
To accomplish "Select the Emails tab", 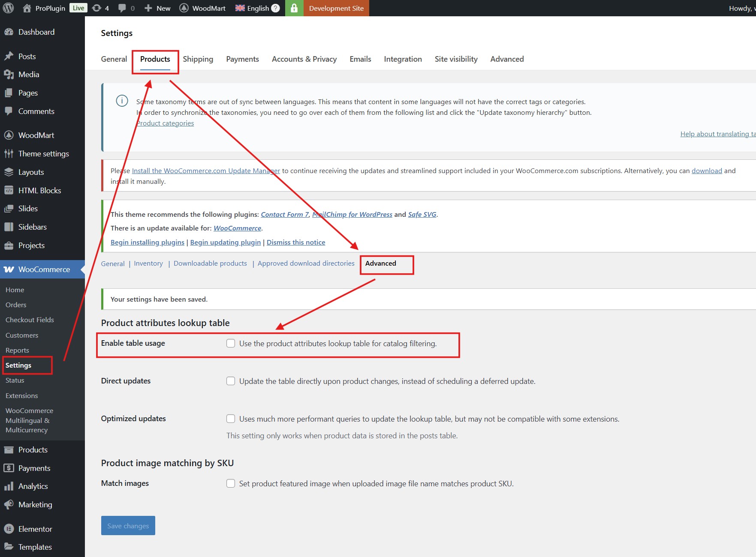I will [x=361, y=59].
